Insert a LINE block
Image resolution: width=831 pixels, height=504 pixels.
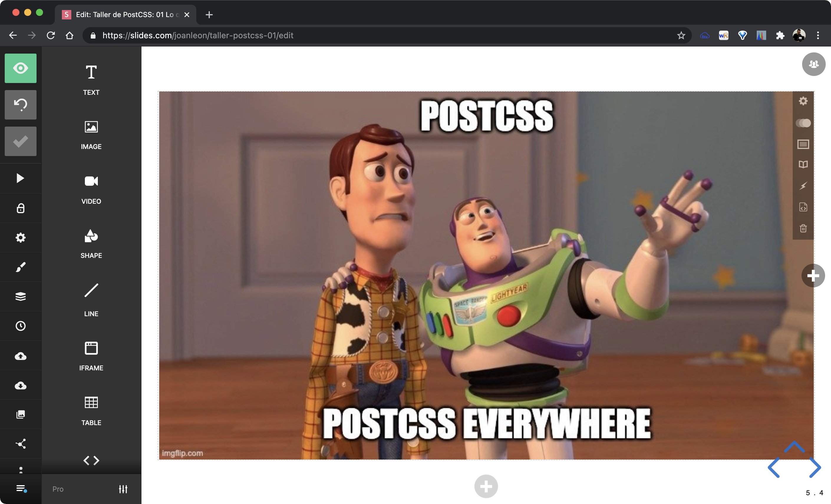pos(91,300)
